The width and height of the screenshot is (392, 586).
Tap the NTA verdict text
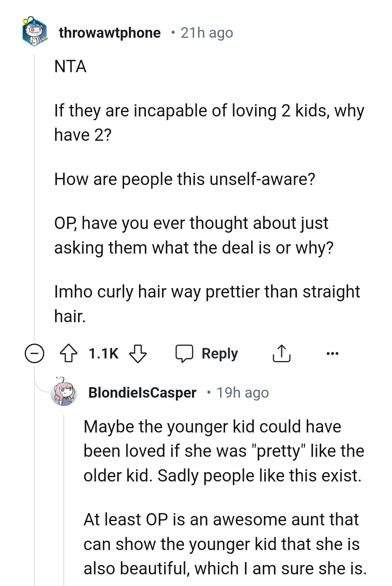[x=70, y=66]
